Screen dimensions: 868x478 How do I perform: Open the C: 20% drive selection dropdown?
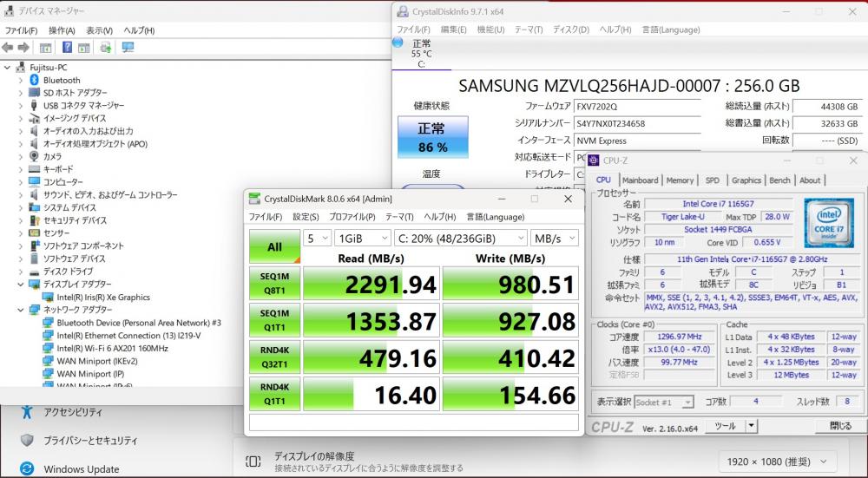point(461,239)
